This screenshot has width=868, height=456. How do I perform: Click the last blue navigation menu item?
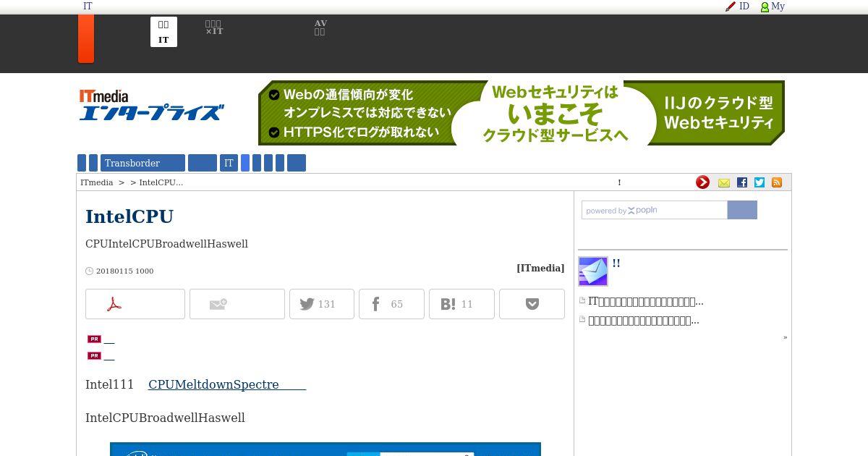tap(297, 163)
